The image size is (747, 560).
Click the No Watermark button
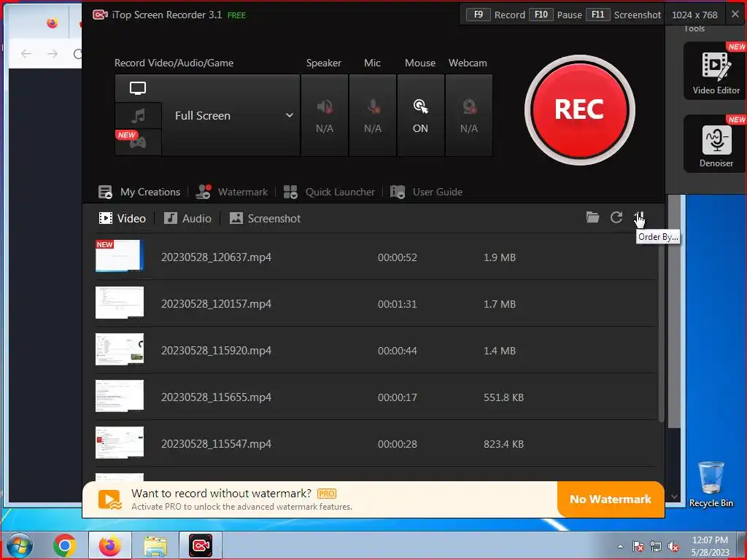pyautogui.click(x=611, y=499)
